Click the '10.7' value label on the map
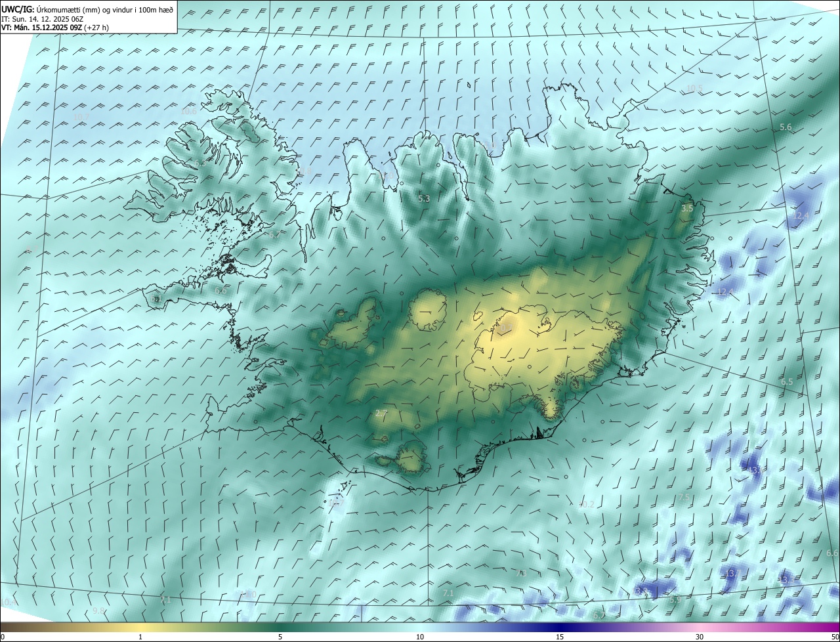The image size is (840, 642). [x=81, y=117]
